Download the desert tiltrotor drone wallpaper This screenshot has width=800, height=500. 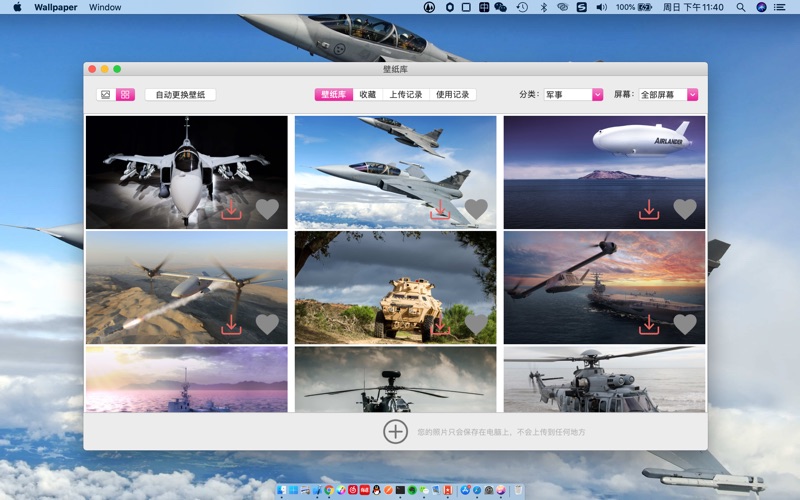coord(231,324)
